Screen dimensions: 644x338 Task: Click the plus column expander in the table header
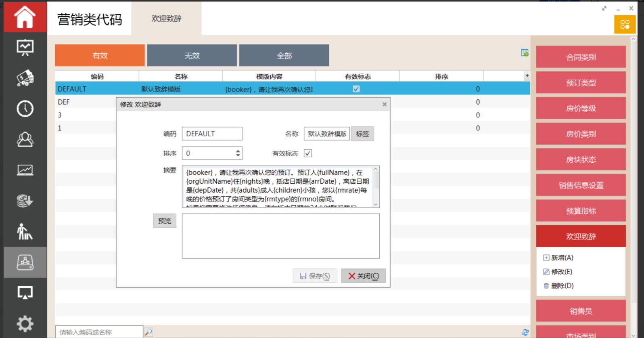(527, 76)
